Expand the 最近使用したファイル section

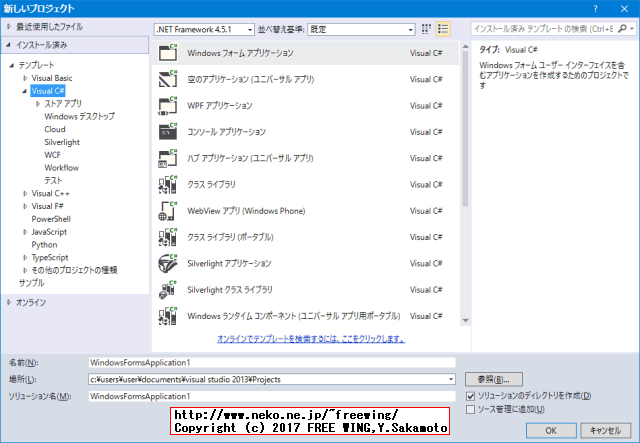(x=9, y=27)
